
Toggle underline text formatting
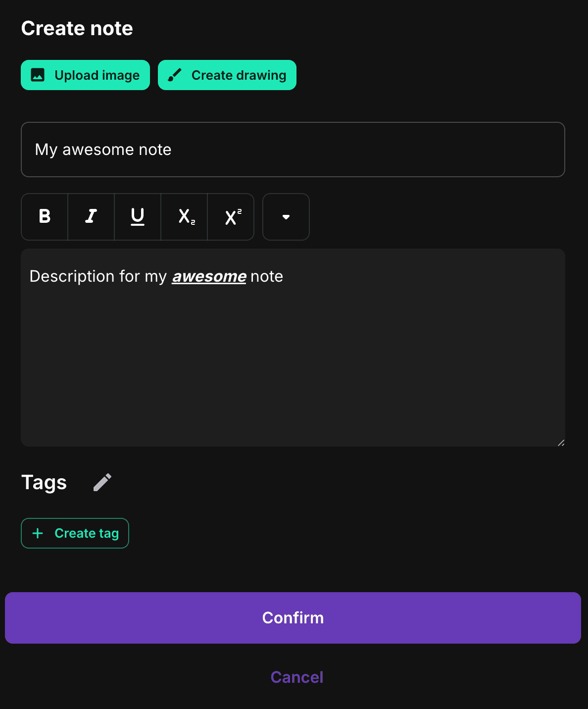coord(138,217)
